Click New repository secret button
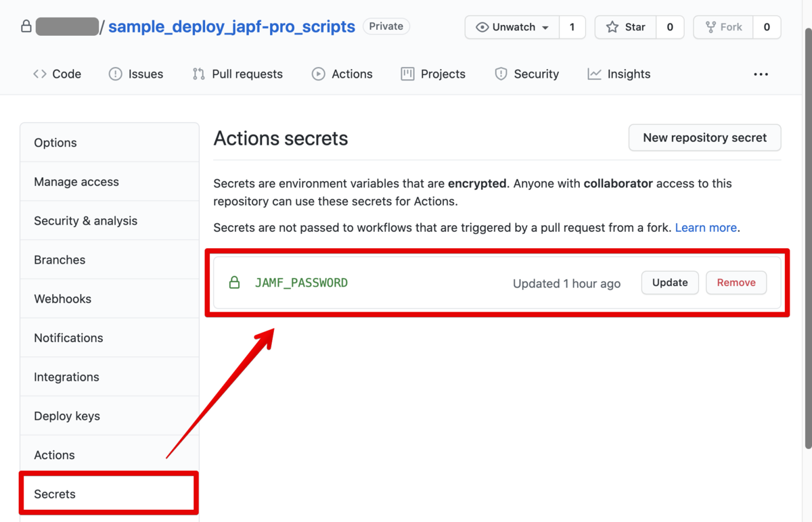Image resolution: width=812 pixels, height=522 pixels. [x=705, y=137]
